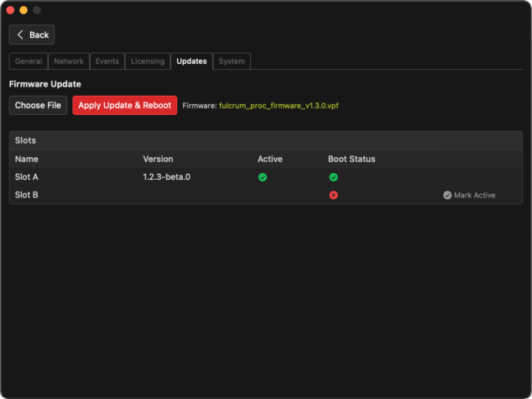Click Slot A's green Active checkmark icon
This screenshot has width=532, height=399.
coord(263,177)
